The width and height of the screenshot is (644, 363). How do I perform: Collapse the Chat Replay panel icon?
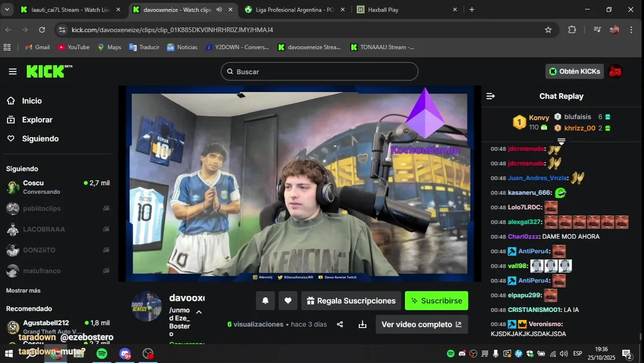point(490,96)
